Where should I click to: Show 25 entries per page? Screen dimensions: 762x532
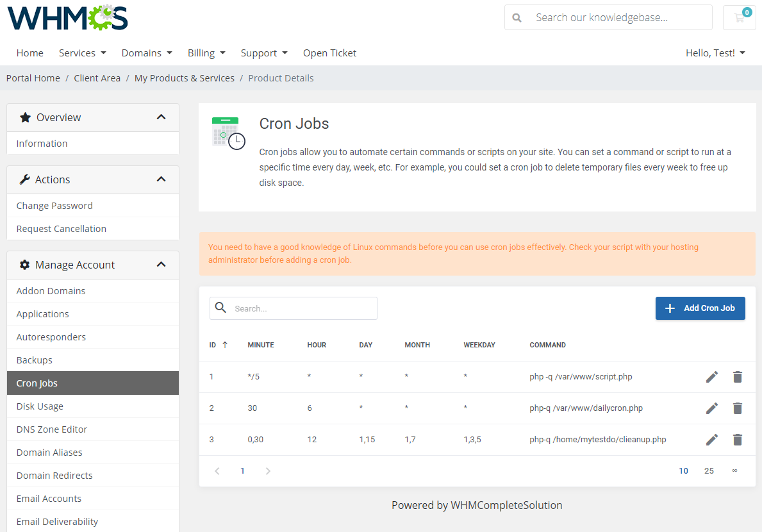pos(709,470)
